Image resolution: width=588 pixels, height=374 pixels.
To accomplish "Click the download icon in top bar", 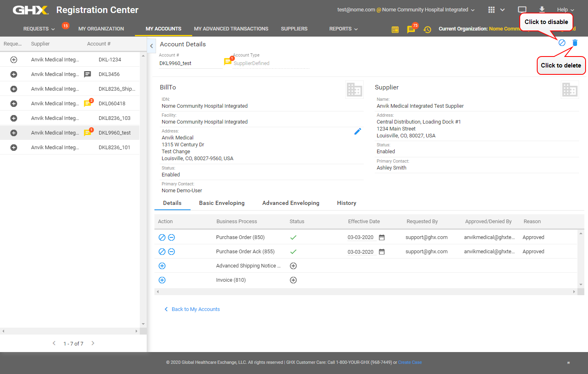I will 542,10.
